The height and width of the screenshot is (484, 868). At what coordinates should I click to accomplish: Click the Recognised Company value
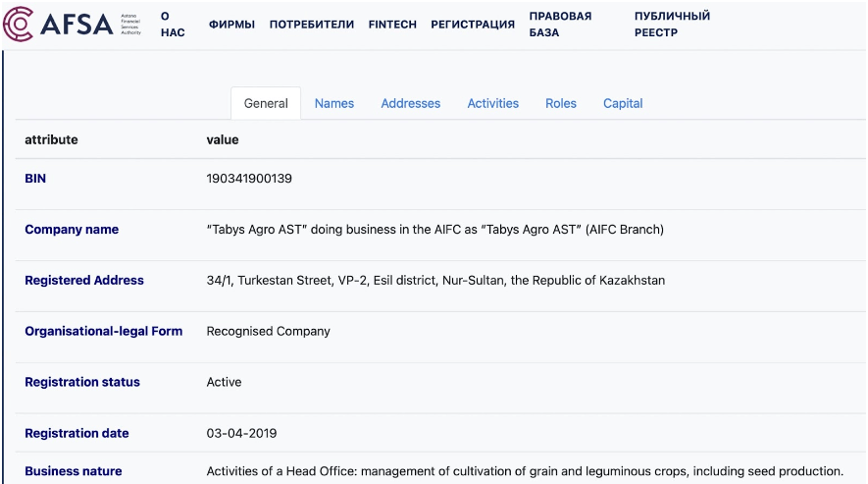[269, 332]
